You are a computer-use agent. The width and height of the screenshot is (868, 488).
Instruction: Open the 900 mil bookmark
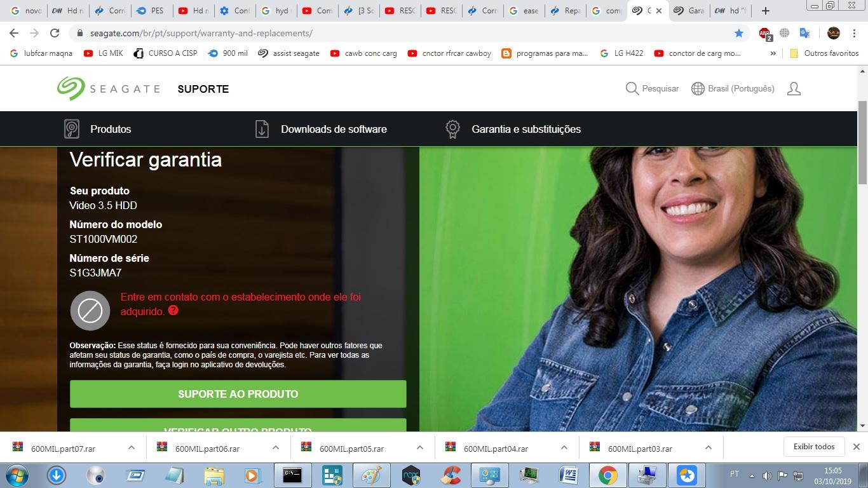[x=227, y=53]
